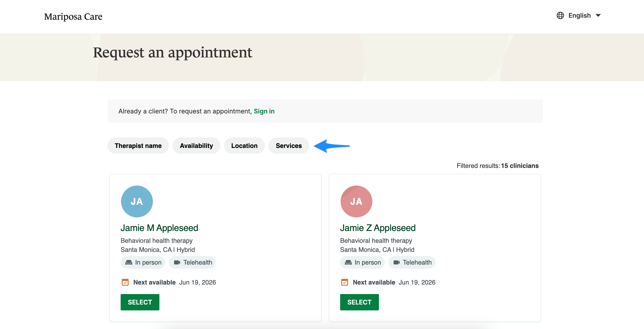Image resolution: width=644 pixels, height=329 pixels.
Task: Click Jamie Z Appleseed's pink JA avatar
Action: tap(356, 201)
